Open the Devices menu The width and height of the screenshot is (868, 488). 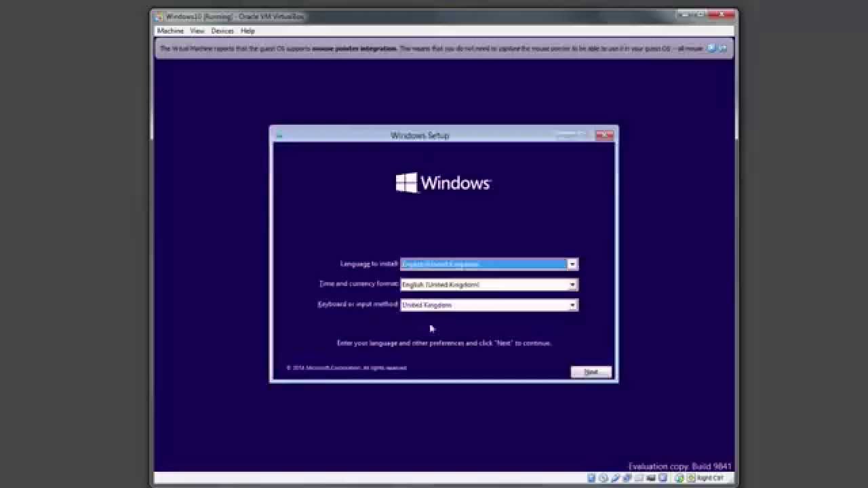coord(222,30)
